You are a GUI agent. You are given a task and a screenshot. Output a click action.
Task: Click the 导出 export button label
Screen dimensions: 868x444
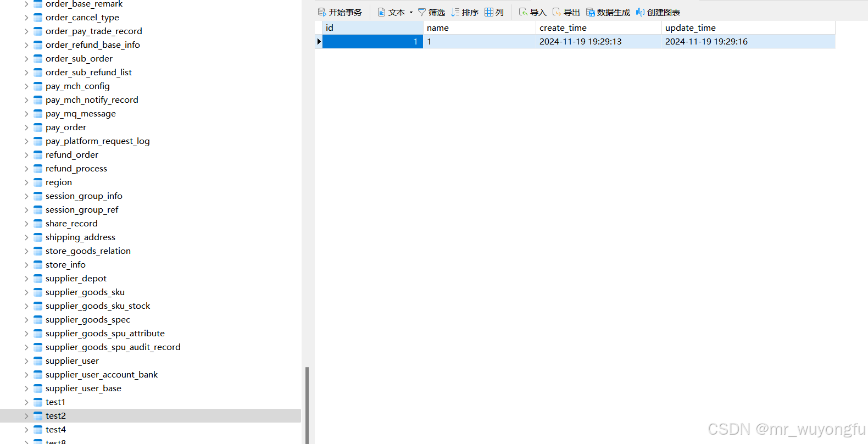572,12
